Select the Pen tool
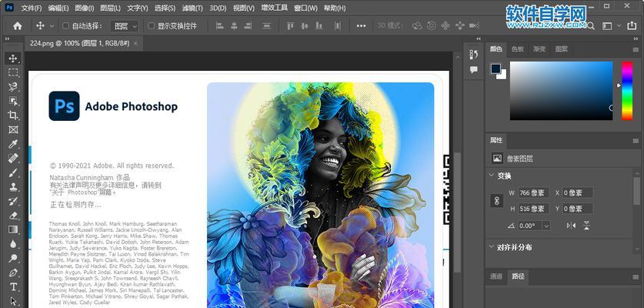This screenshot has height=308, width=644. 13,273
